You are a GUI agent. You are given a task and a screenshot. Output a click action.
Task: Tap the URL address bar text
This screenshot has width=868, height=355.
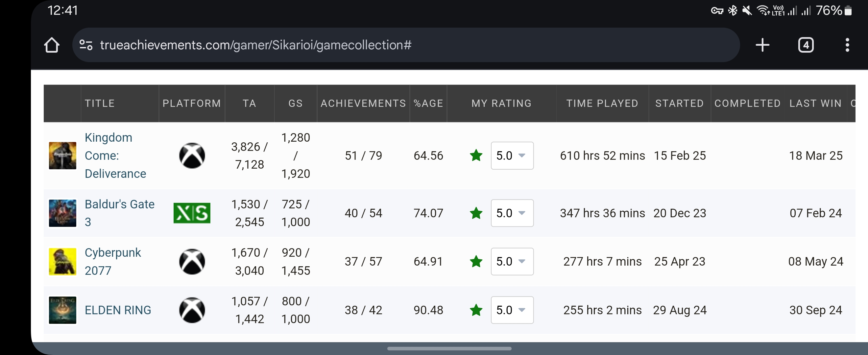tap(255, 45)
